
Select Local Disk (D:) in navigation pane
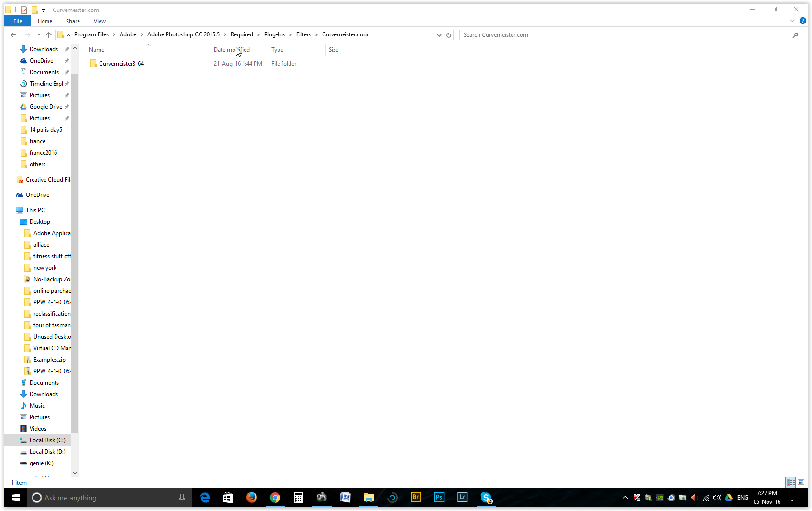[47, 452]
